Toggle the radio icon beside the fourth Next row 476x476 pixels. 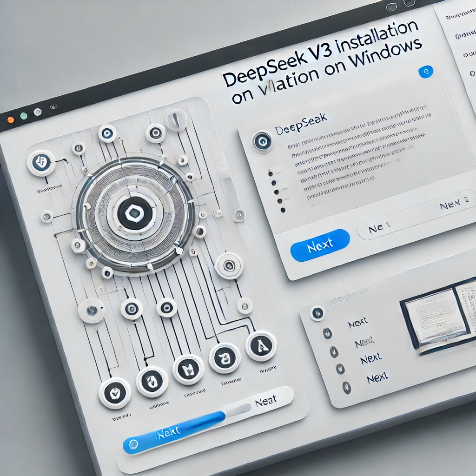tap(346, 388)
